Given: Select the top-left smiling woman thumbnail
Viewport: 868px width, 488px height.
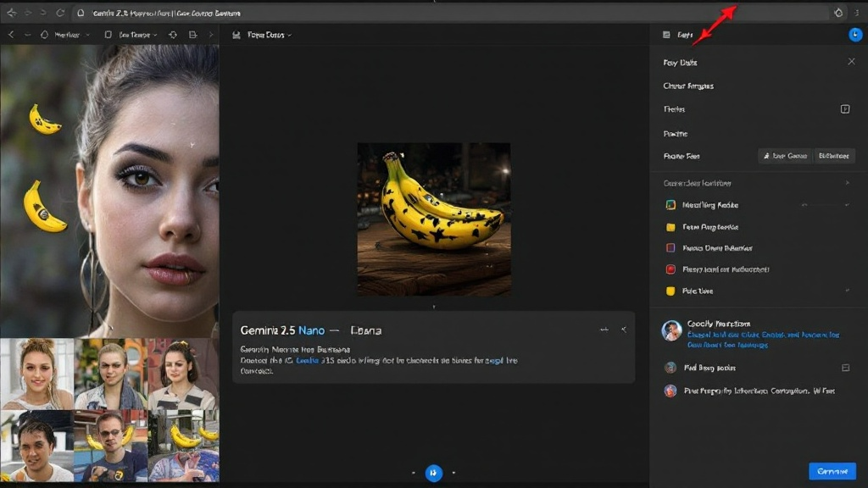Looking at the screenshot, I should pos(36,374).
